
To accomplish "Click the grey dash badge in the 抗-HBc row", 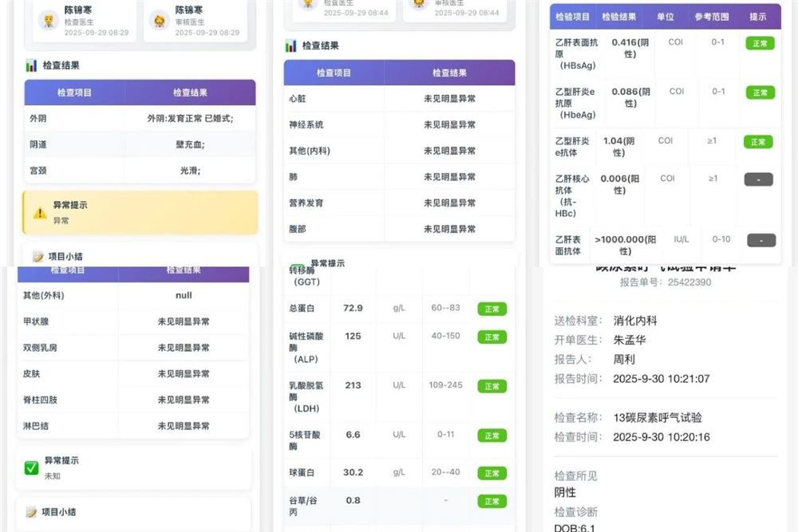I will pos(758,179).
